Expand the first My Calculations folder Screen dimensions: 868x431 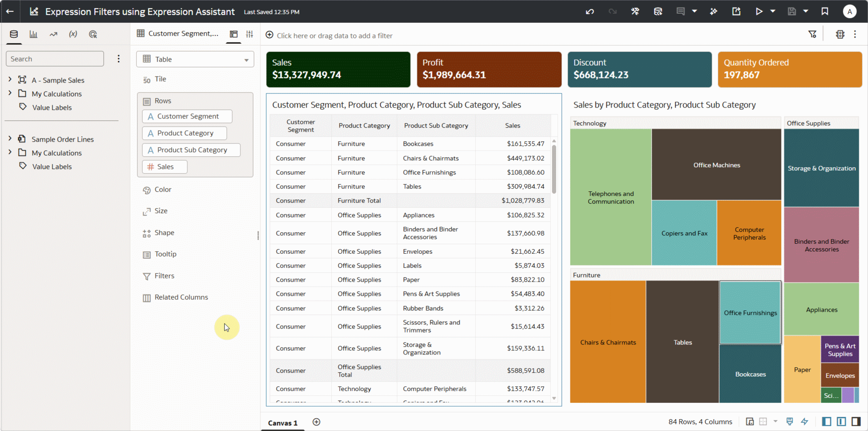coord(10,93)
